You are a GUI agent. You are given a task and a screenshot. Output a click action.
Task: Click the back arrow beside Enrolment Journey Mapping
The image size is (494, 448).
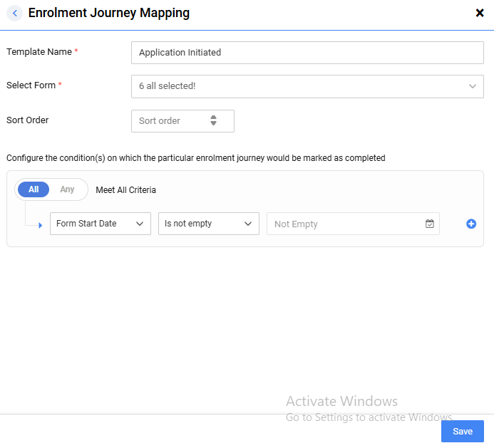coord(15,13)
